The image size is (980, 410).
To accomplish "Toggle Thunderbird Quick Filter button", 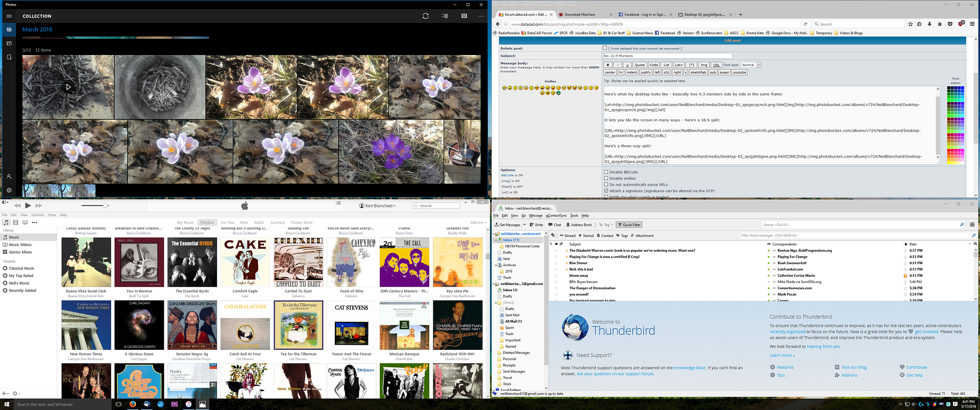I will (x=629, y=224).
